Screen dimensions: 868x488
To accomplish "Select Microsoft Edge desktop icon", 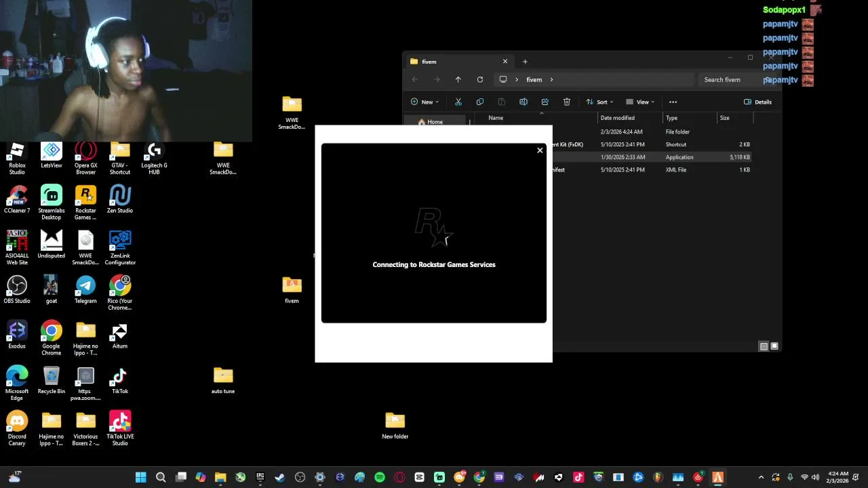I will coord(17,384).
